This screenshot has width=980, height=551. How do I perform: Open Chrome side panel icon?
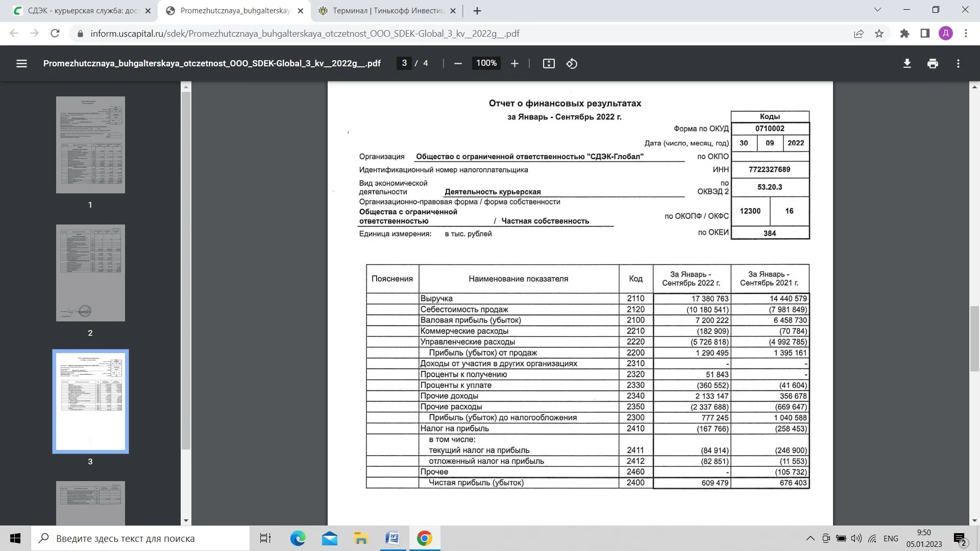point(925,33)
